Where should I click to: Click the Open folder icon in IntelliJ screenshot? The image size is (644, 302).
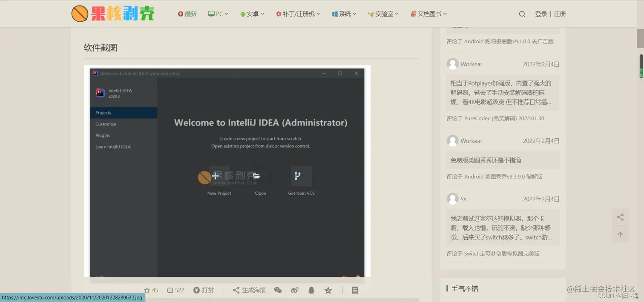pos(257,176)
